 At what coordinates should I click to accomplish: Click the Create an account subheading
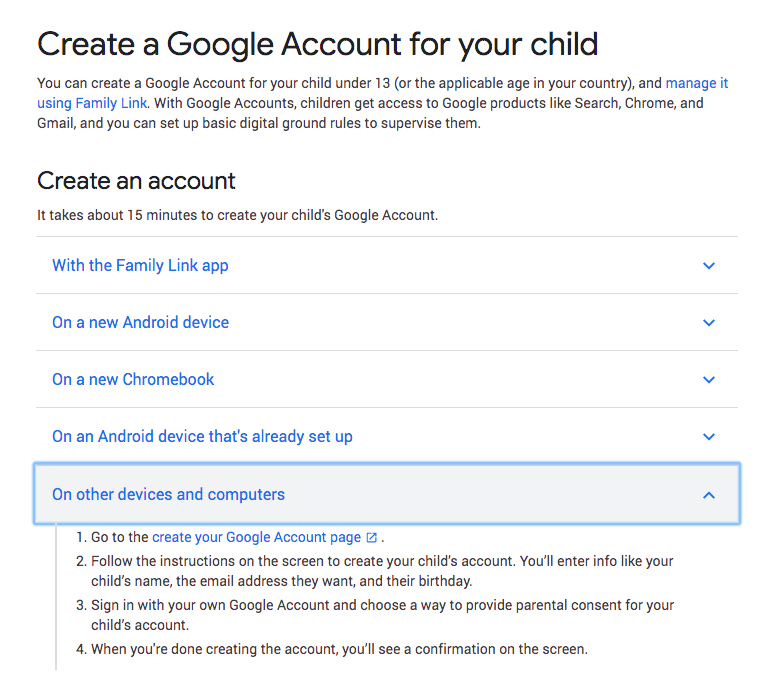pos(136,181)
